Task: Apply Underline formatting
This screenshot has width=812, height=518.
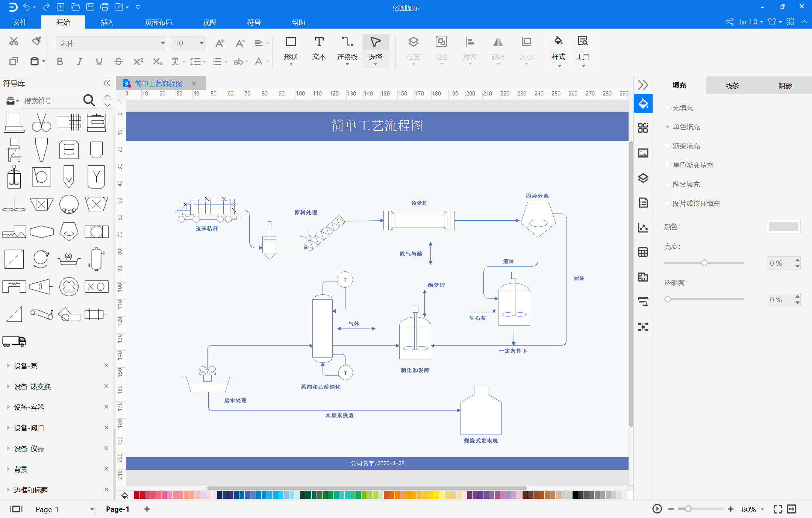Action: click(x=99, y=62)
